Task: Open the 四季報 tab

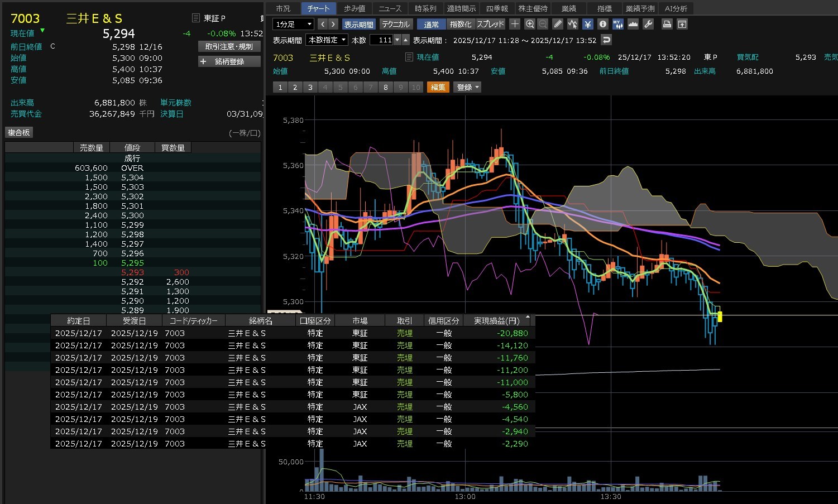Action: pos(497,8)
